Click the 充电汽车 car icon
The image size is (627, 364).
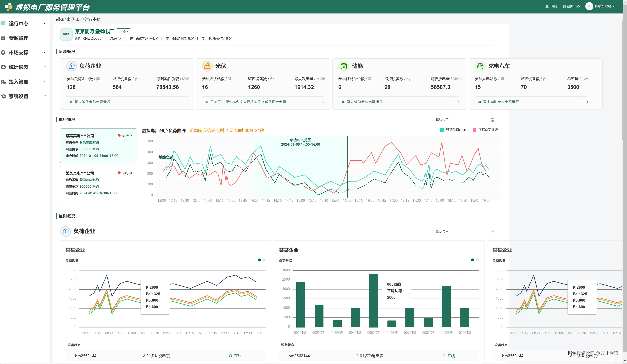coord(480,66)
